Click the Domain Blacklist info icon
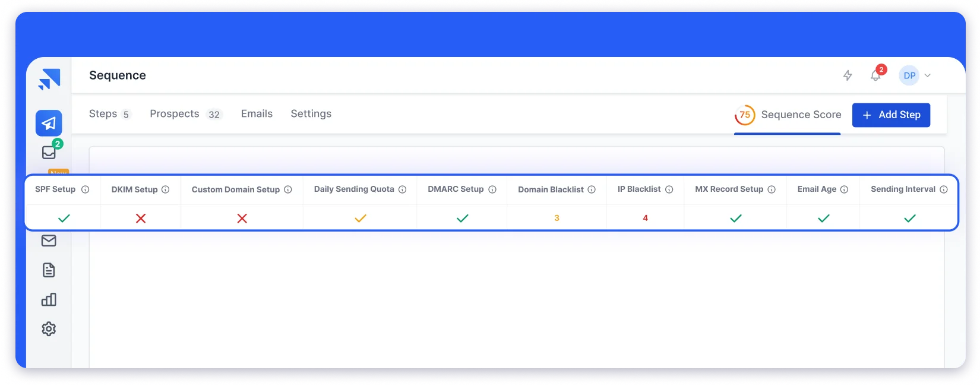Image resolution: width=980 pixels, height=386 pixels. pos(592,189)
